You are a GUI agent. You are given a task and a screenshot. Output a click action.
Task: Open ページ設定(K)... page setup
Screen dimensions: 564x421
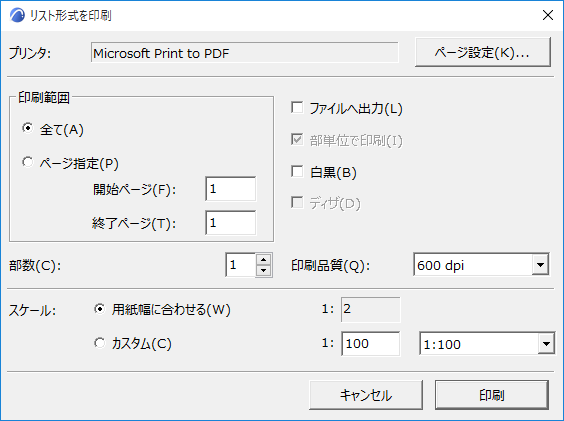(483, 53)
